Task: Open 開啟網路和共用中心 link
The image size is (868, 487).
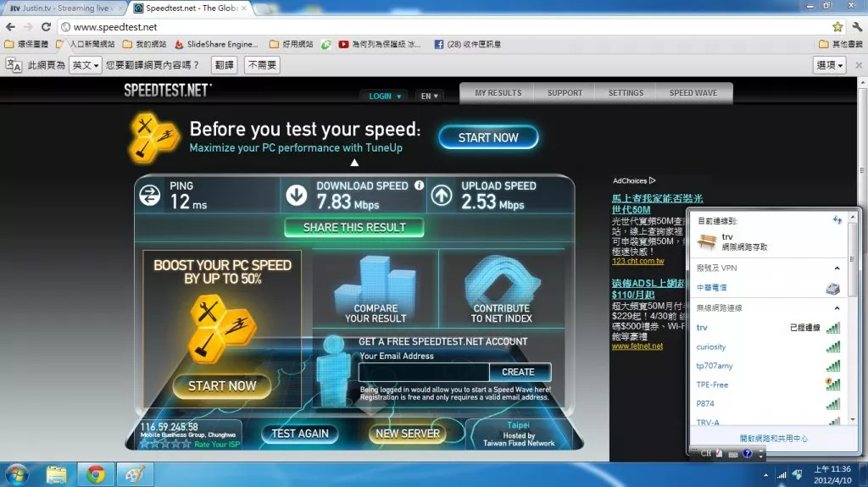Action: click(x=773, y=439)
